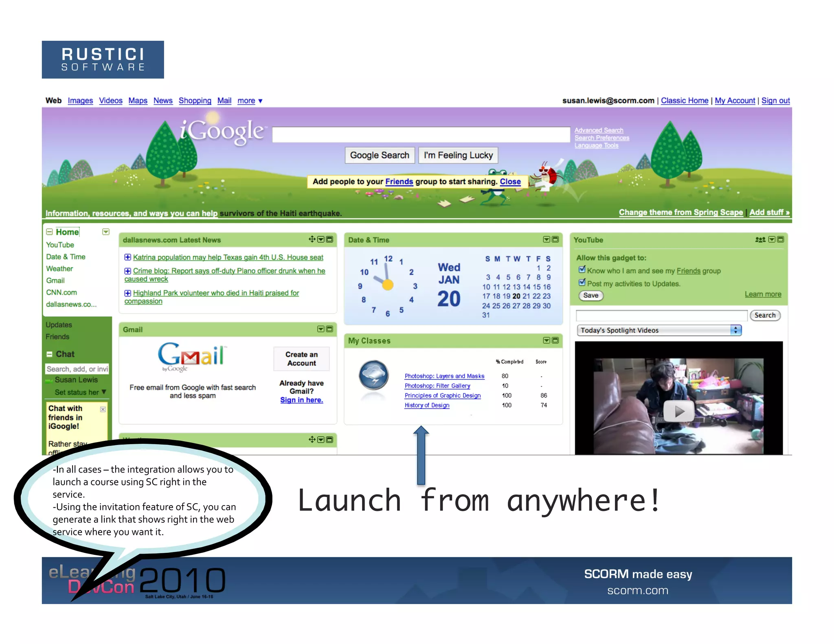834x644 pixels.
Task: Click the Sign out link
Action: (x=775, y=101)
